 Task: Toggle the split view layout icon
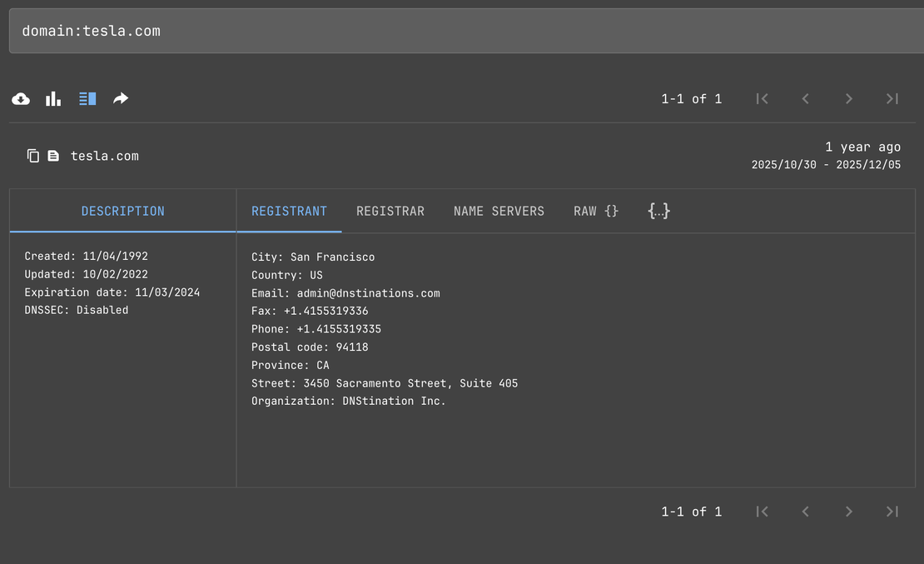[87, 99]
